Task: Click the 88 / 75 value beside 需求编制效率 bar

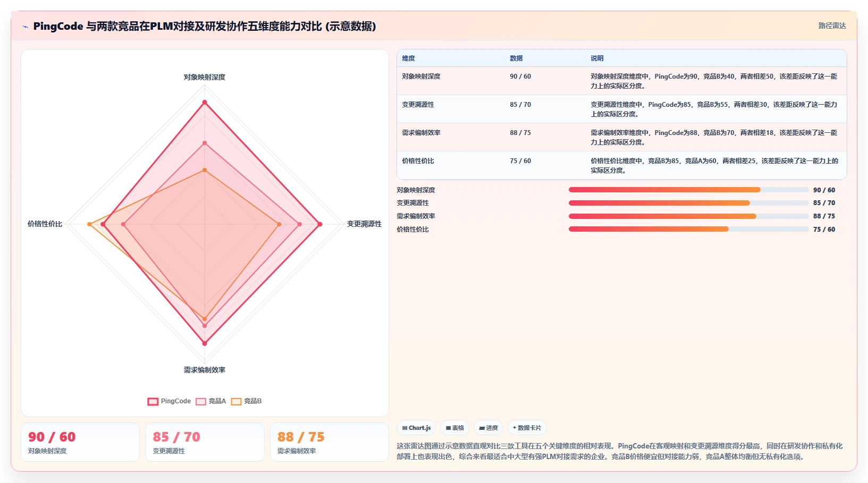Action: [824, 216]
